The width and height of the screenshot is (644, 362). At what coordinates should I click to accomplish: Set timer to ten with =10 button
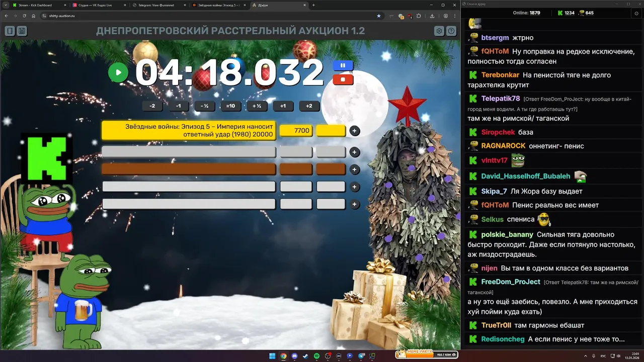(x=231, y=106)
